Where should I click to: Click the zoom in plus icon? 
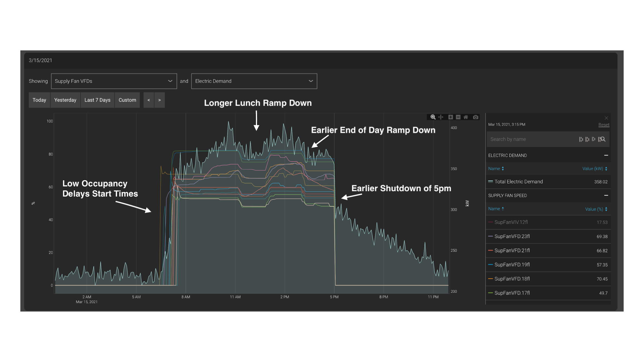click(x=450, y=117)
